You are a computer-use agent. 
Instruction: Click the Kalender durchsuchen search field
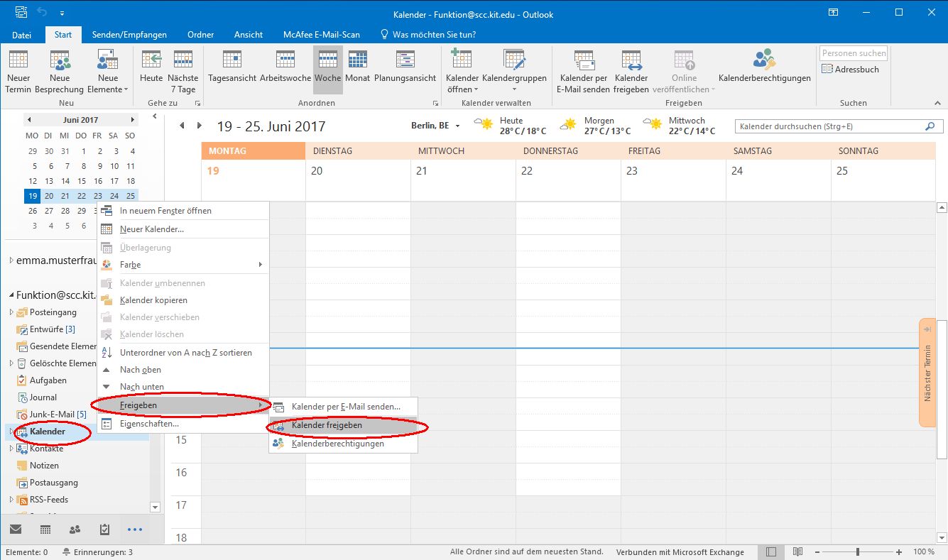coord(831,126)
